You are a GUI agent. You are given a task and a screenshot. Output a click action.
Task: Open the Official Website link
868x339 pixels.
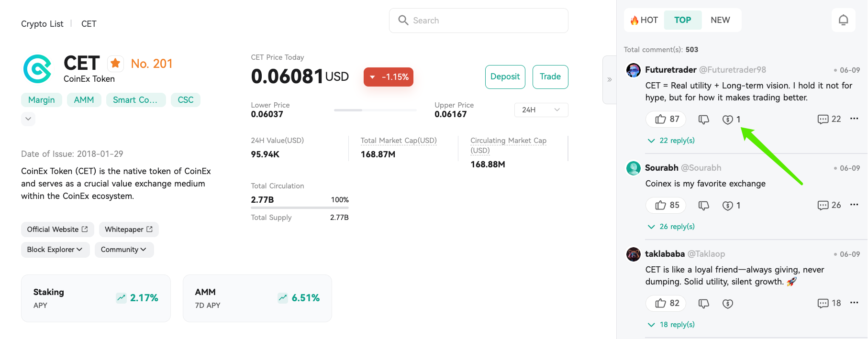[57, 230]
